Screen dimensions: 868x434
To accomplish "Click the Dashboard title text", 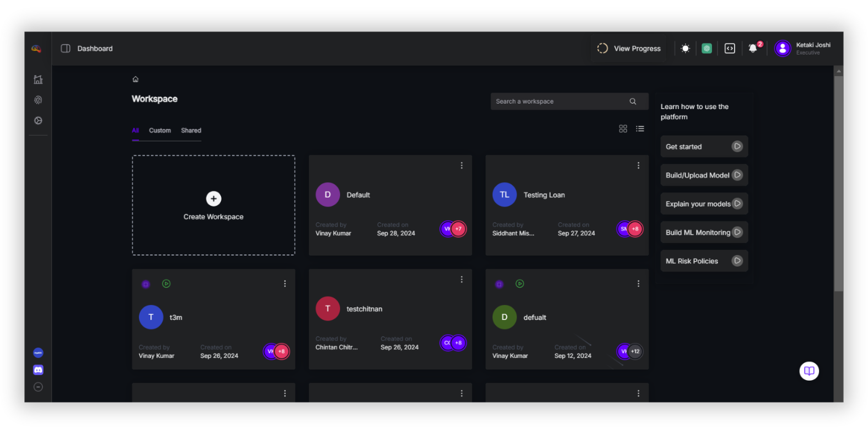I will [x=95, y=48].
